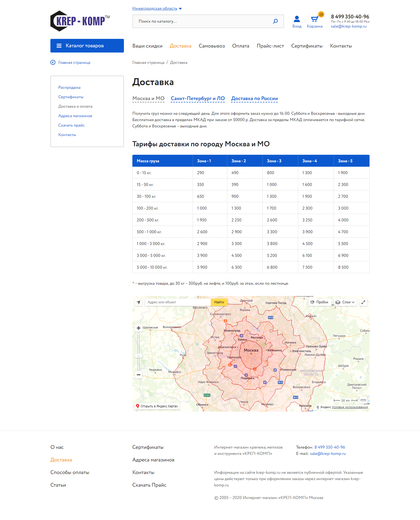Open the footer Статьи link

tap(58, 485)
